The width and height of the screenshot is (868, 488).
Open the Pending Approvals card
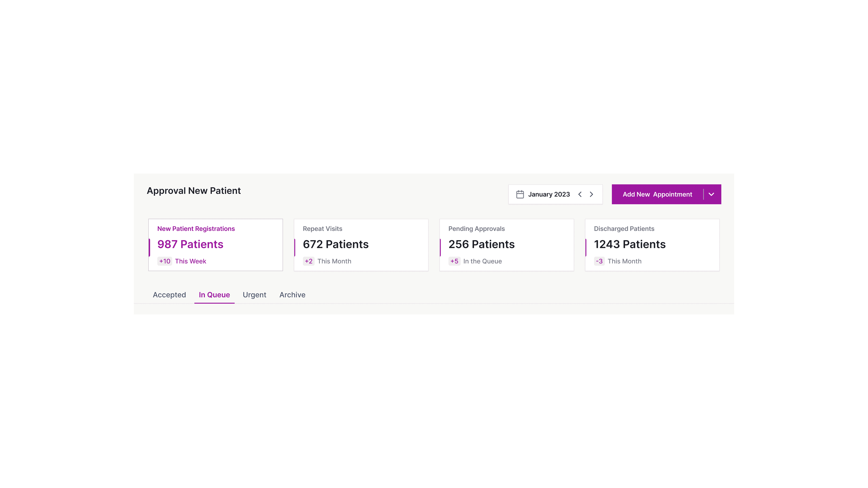506,245
